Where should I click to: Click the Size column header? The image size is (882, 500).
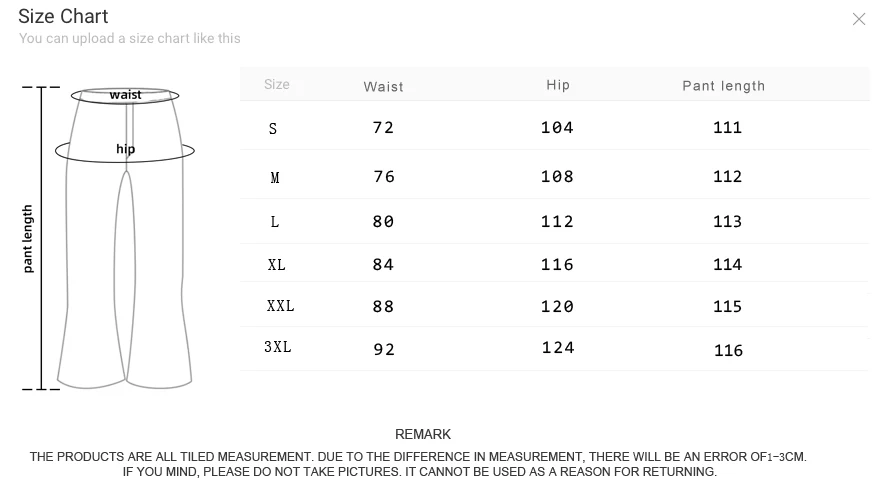277,84
